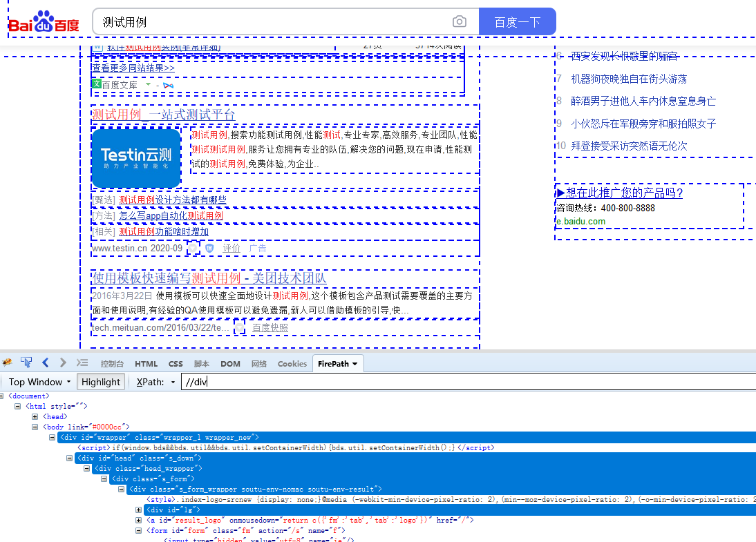This screenshot has height=542, width=756.
Task: Open the command line popup icon
Action: [x=82, y=362]
